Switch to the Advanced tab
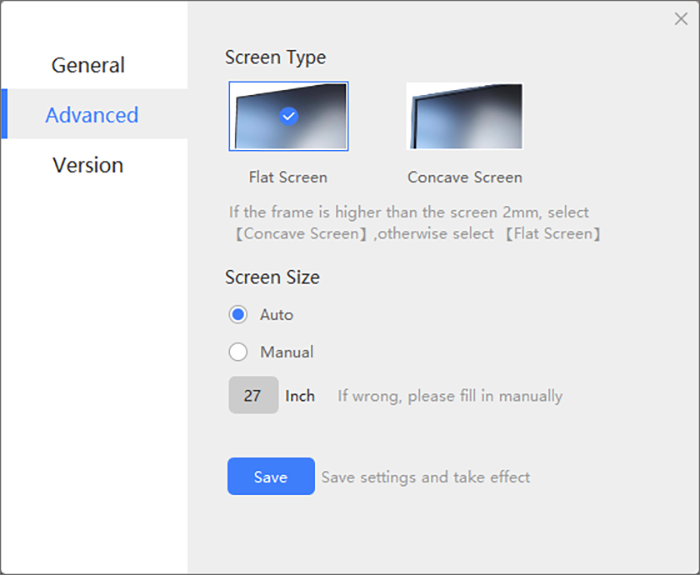 (92, 115)
